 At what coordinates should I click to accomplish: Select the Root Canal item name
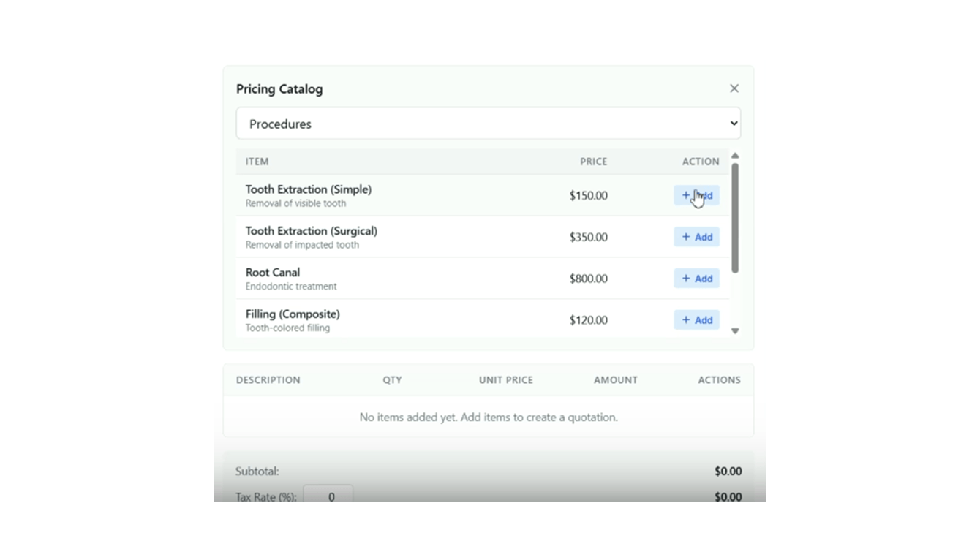(x=273, y=273)
